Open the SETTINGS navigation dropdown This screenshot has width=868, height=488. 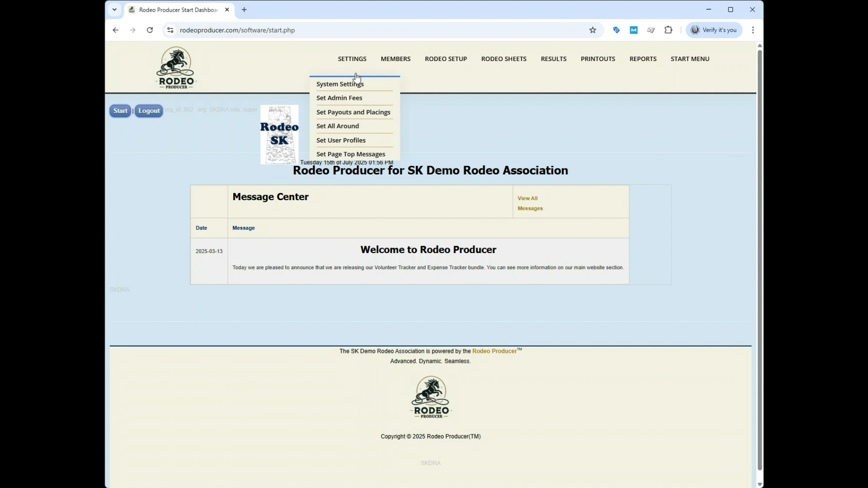click(352, 59)
